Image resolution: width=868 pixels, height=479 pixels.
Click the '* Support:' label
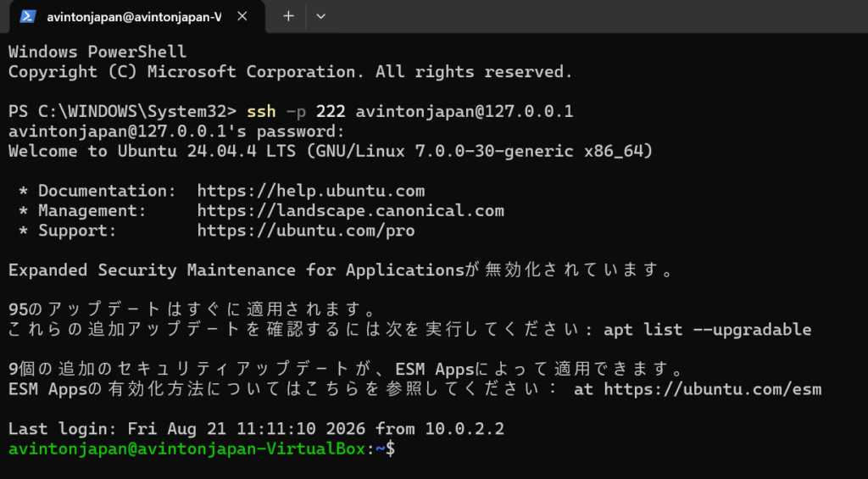tap(68, 231)
